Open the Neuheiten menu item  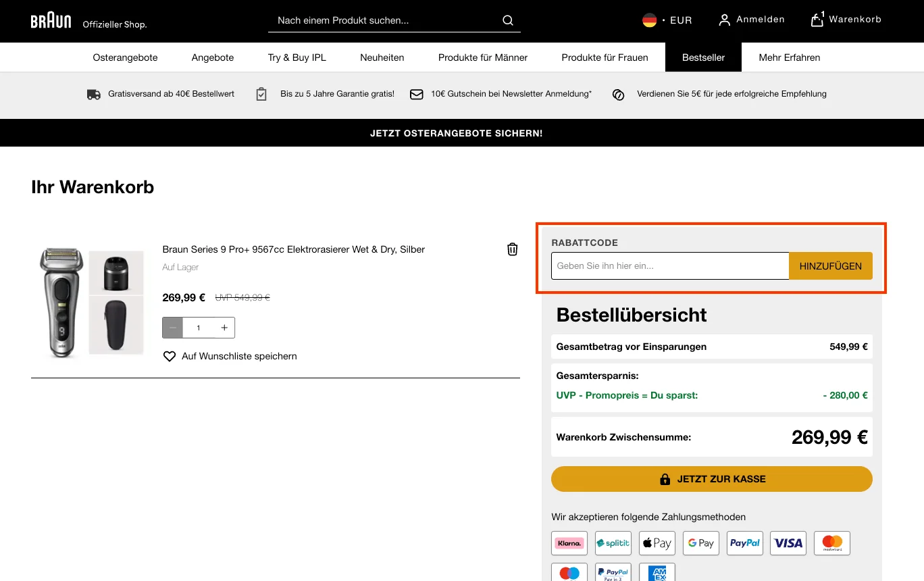pos(382,57)
